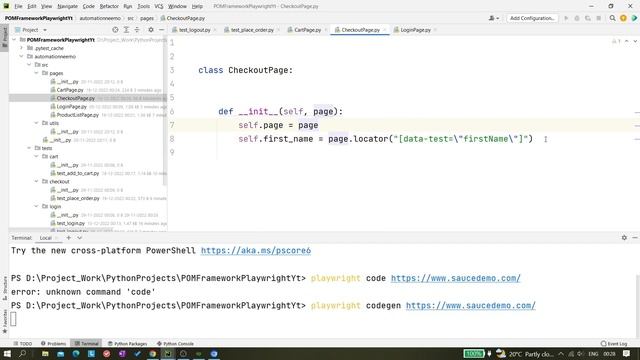This screenshot has width=640, height=360.
Task: Hide the Terminal panel
Action: pos(635,238)
